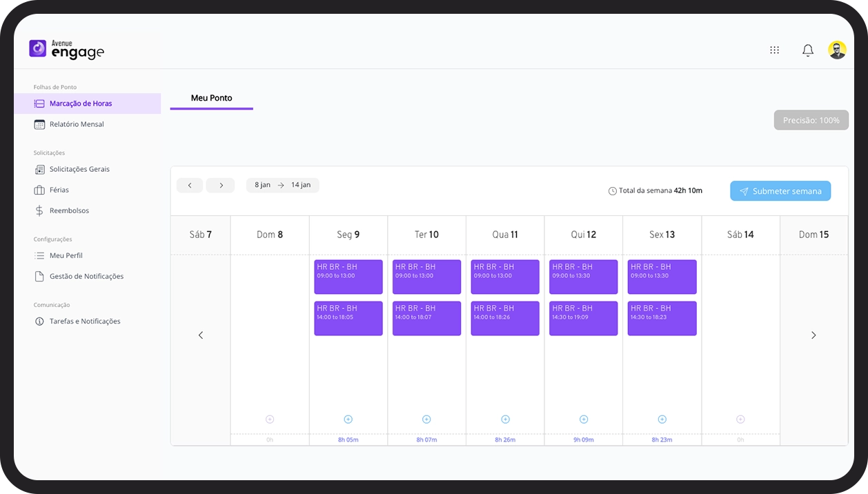
Task: Click the Ter 10 column header
Action: pos(427,235)
